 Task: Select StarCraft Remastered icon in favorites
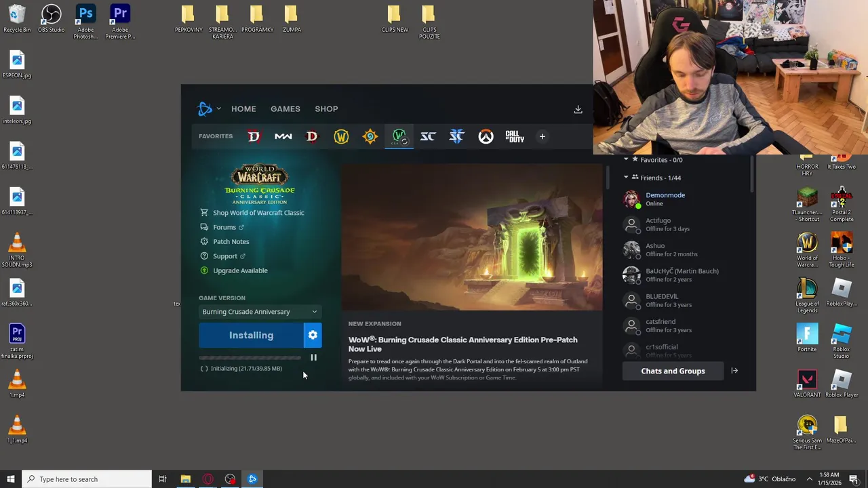coord(428,136)
